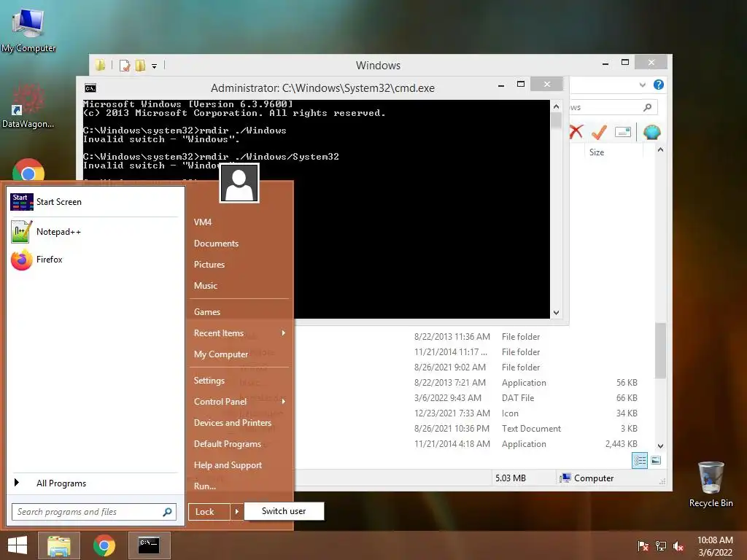The height and width of the screenshot is (560, 747).
Task: Open the arrow next to Lock
Action: click(x=236, y=512)
